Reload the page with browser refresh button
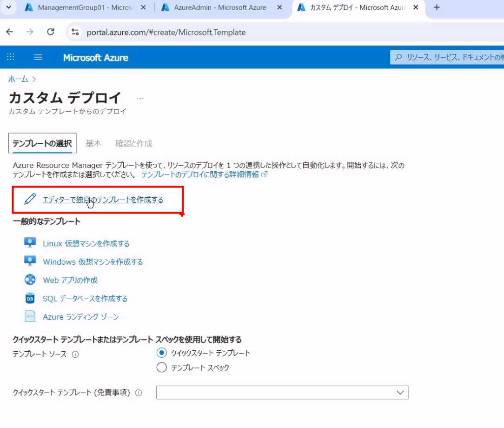 (x=51, y=32)
